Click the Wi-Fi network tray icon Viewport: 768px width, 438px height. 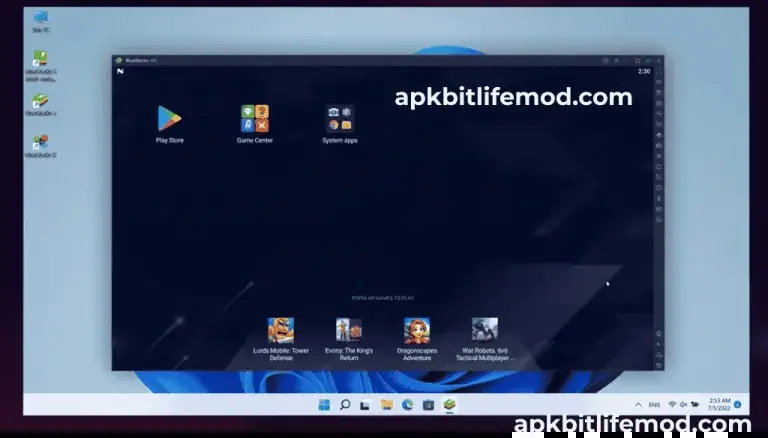click(672, 405)
